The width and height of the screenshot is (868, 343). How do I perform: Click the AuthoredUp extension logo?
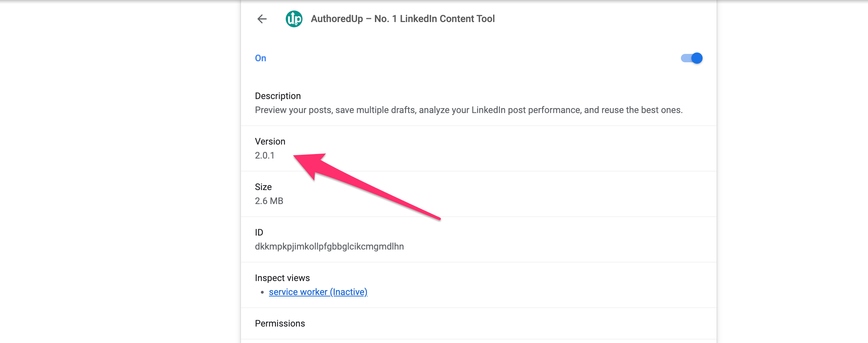point(294,19)
